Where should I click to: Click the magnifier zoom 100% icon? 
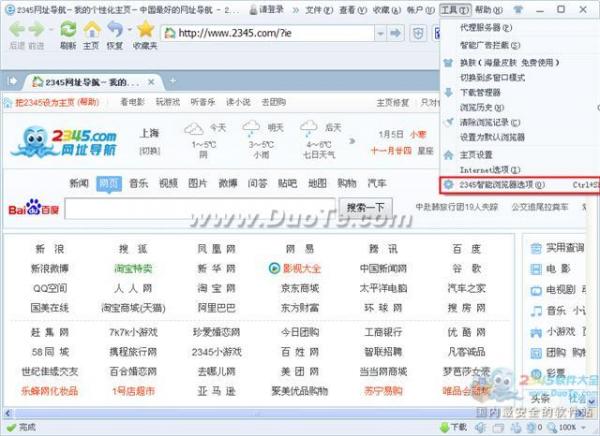click(552, 427)
